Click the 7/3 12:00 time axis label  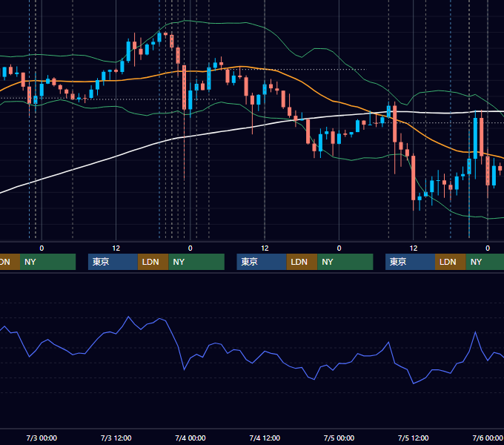click(x=116, y=438)
